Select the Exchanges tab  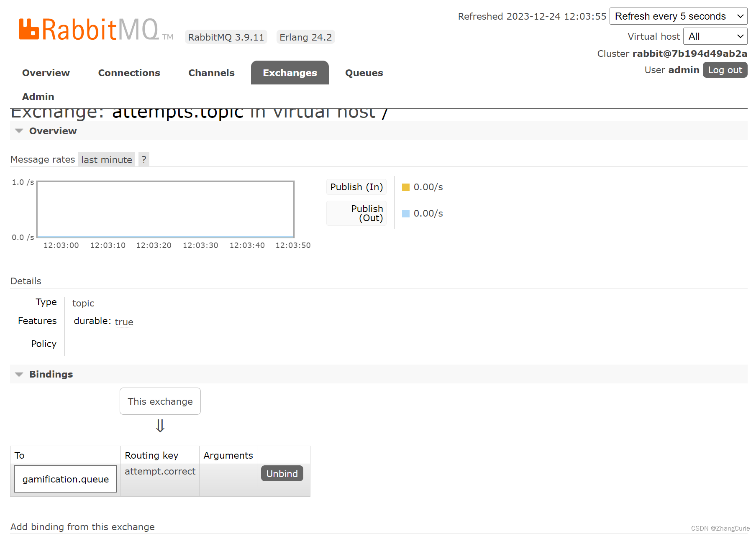click(290, 73)
